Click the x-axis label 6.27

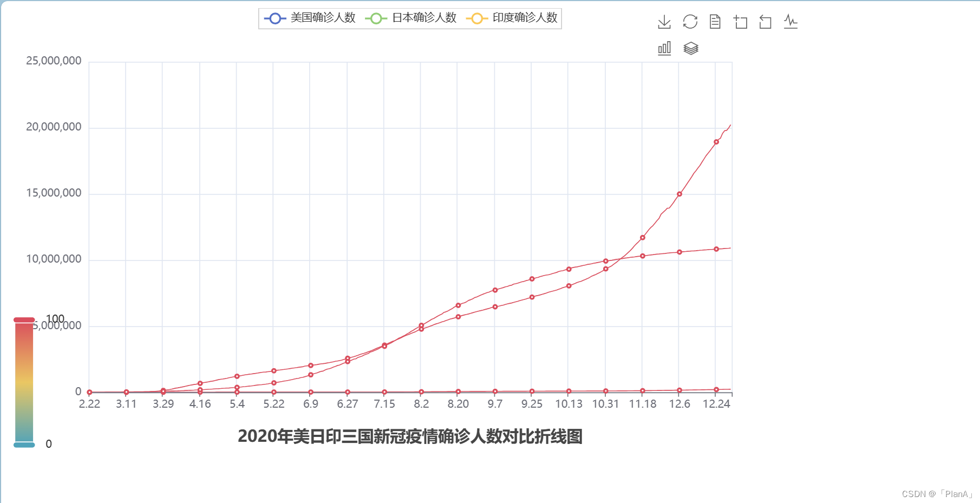coord(348,404)
